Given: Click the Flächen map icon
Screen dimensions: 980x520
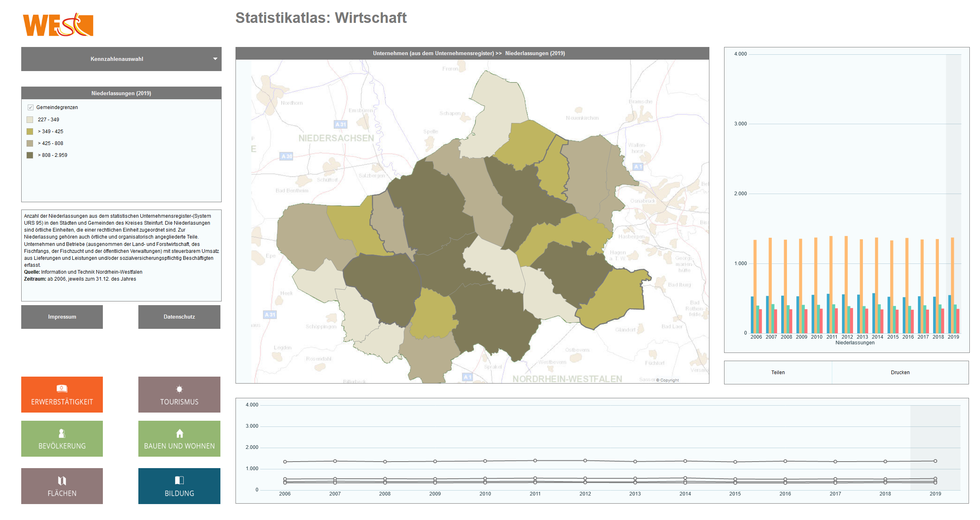Looking at the screenshot, I should point(62,480).
